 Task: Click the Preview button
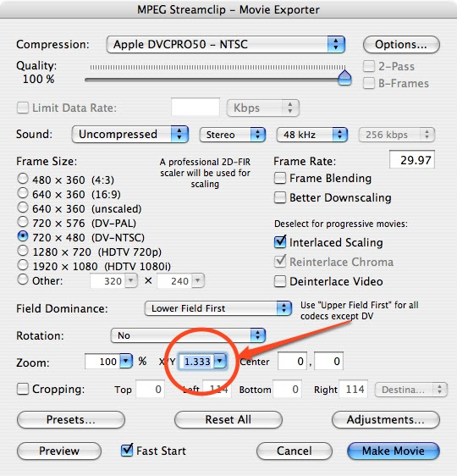coord(59,451)
